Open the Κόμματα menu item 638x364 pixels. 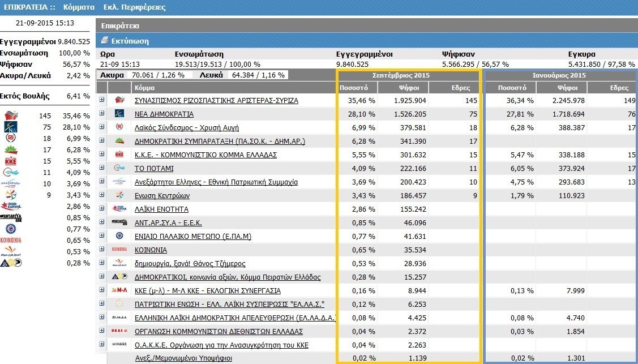(x=79, y=7)
